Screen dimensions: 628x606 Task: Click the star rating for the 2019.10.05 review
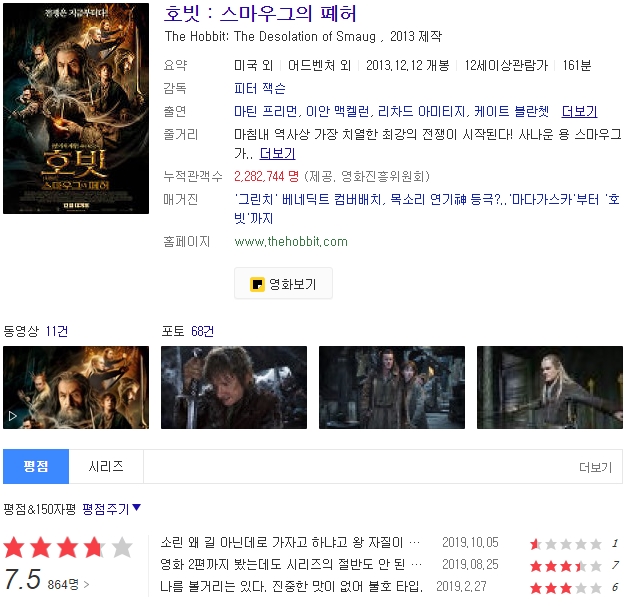[566, 544]
